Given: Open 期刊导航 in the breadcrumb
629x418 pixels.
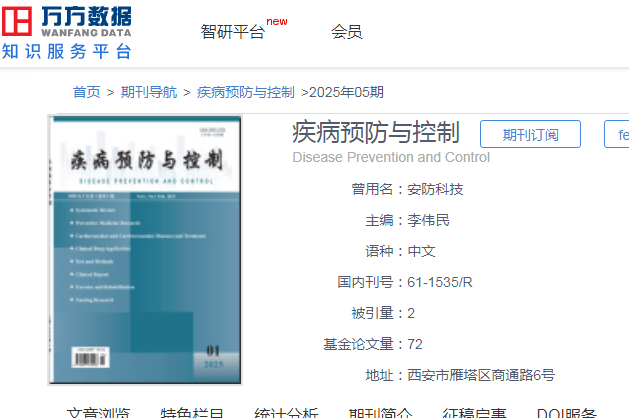Looking at the screenshot, I should tap(149, 92).
